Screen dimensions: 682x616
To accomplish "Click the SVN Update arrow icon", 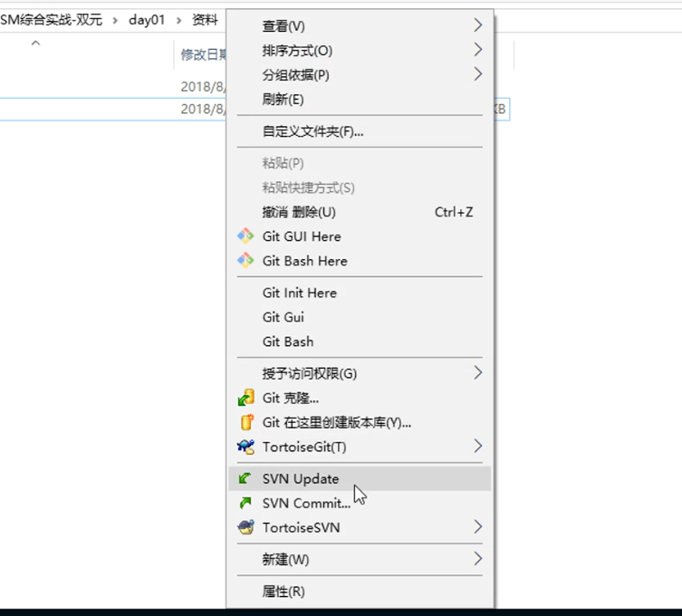I will tap(245, 478).
